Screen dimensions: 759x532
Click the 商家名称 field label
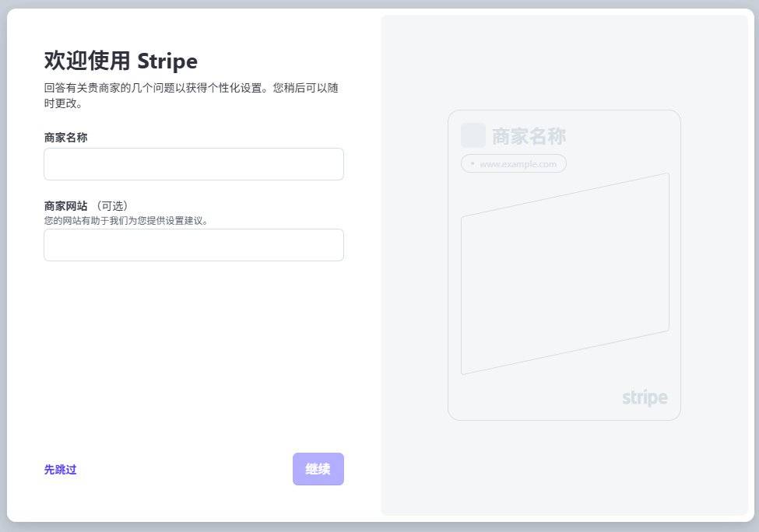coord(65,138)
